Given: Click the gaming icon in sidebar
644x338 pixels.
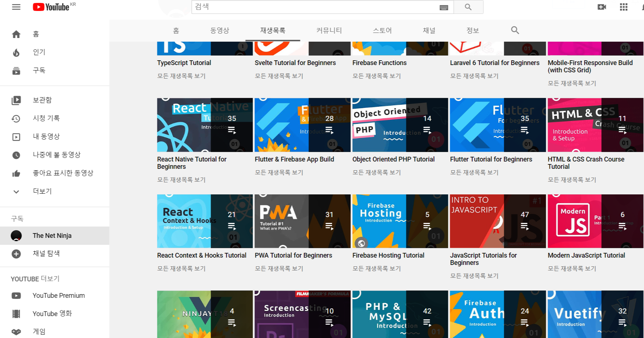Looking at the screenshot, I should pyautogui.click(x=16, y=332).
